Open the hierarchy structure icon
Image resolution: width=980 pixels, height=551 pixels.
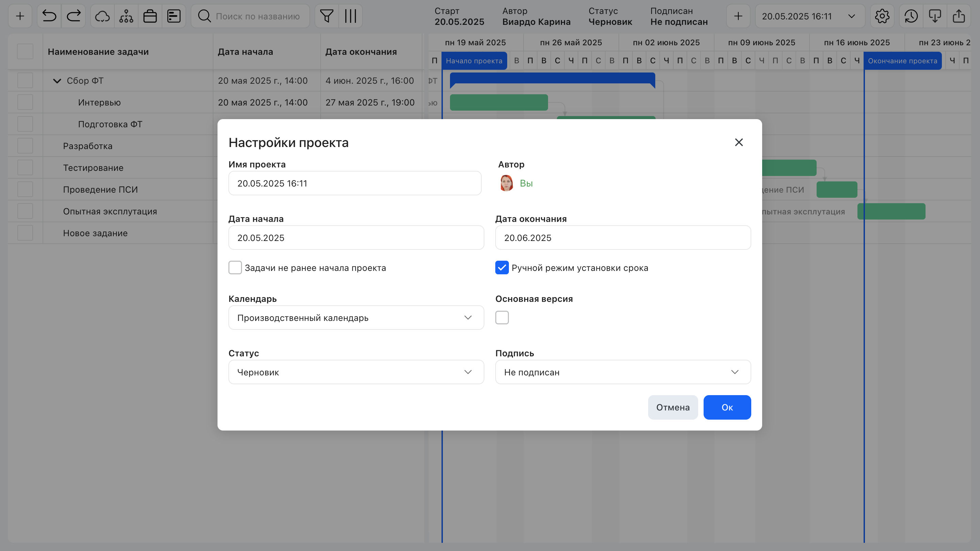tap(126, 16)
